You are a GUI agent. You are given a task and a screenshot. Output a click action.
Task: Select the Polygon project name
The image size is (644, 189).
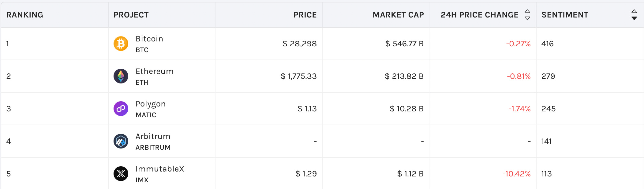151,104
